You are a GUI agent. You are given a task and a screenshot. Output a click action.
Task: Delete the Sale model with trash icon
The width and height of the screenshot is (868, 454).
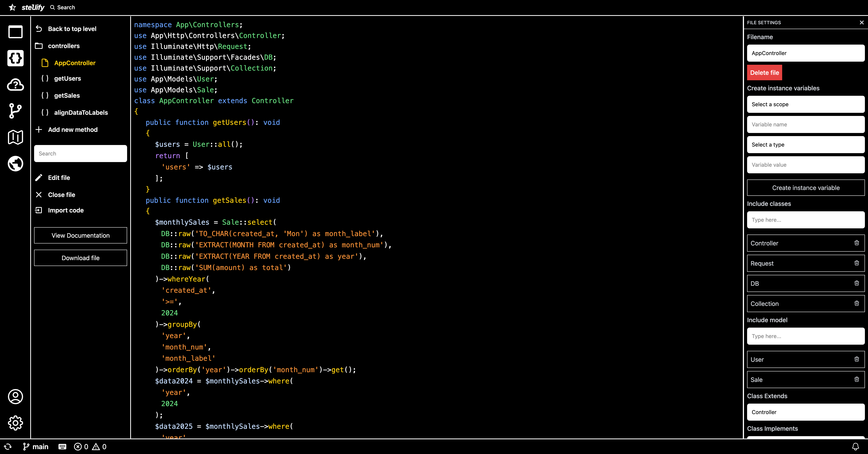click(x=857, y=379)
